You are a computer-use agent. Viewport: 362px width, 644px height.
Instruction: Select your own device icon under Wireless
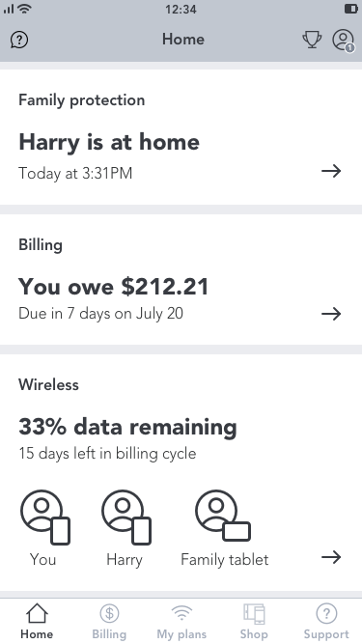[45, 518]
